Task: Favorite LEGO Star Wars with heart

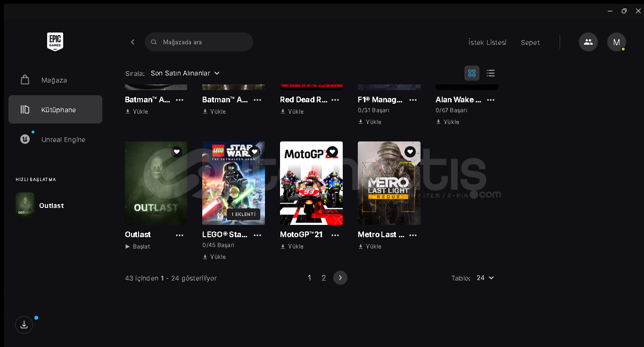Action: (x=255, y=152)
